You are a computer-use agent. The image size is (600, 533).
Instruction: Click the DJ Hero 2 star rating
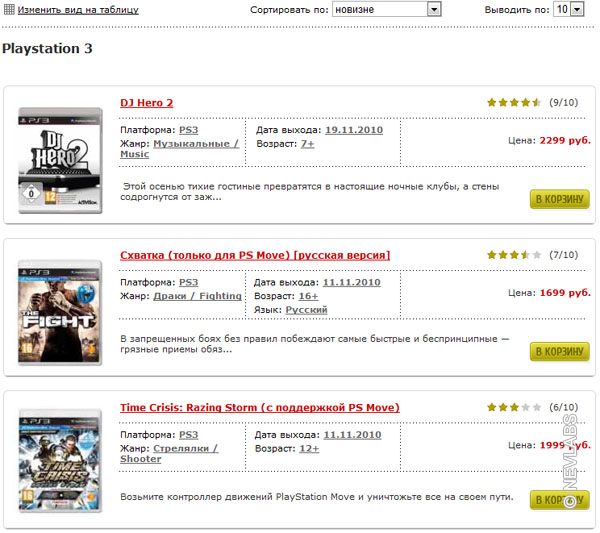tap(514, 102)
